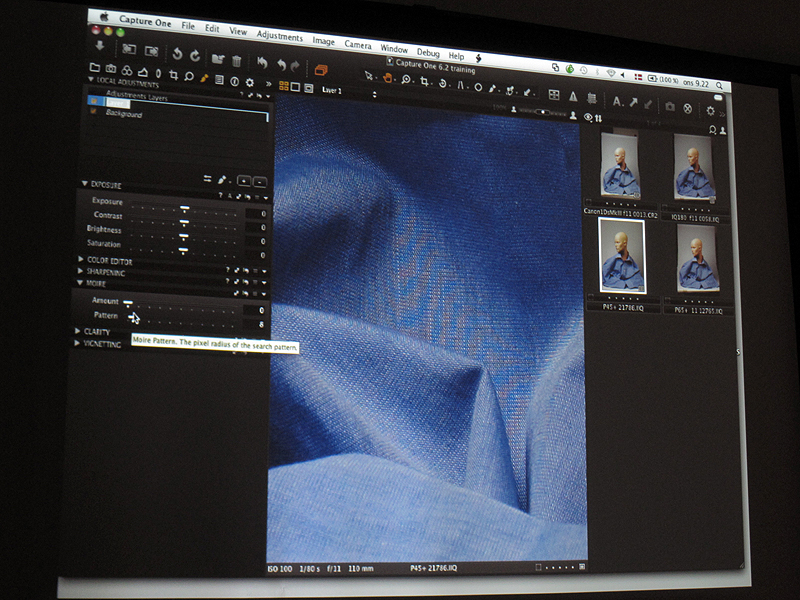Click the remove layer minus button
Viewport: 800px width, 600px height.
click(x=259, y=182)
